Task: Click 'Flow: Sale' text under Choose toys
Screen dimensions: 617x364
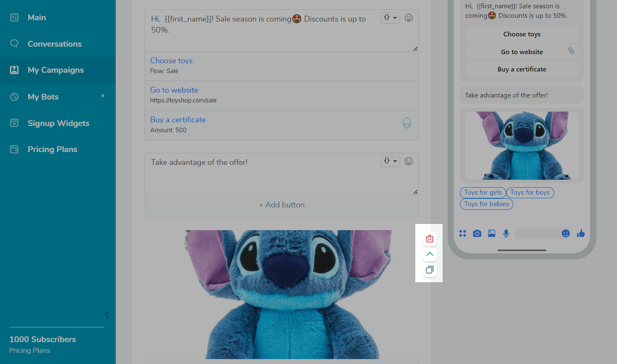Action: (164, 71)
